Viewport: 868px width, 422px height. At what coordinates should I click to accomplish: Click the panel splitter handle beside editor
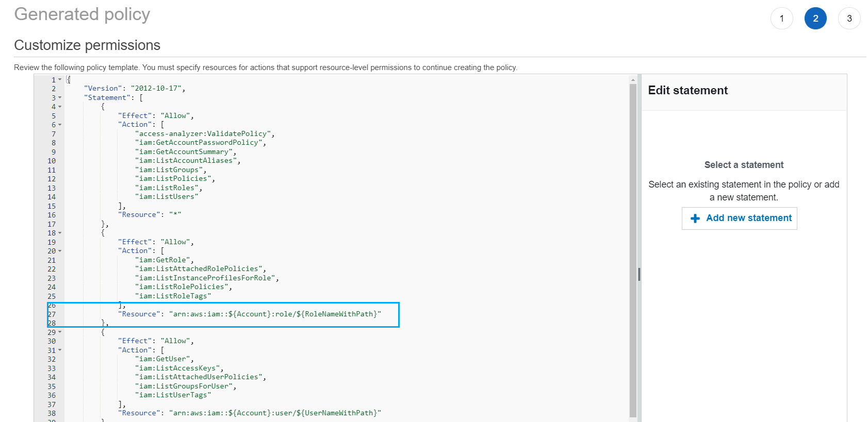[x=639, y=274]
